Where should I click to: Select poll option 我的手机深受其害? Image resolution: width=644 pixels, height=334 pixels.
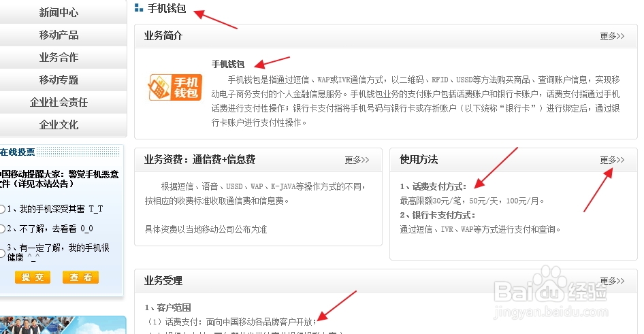[x=2, y=210]
